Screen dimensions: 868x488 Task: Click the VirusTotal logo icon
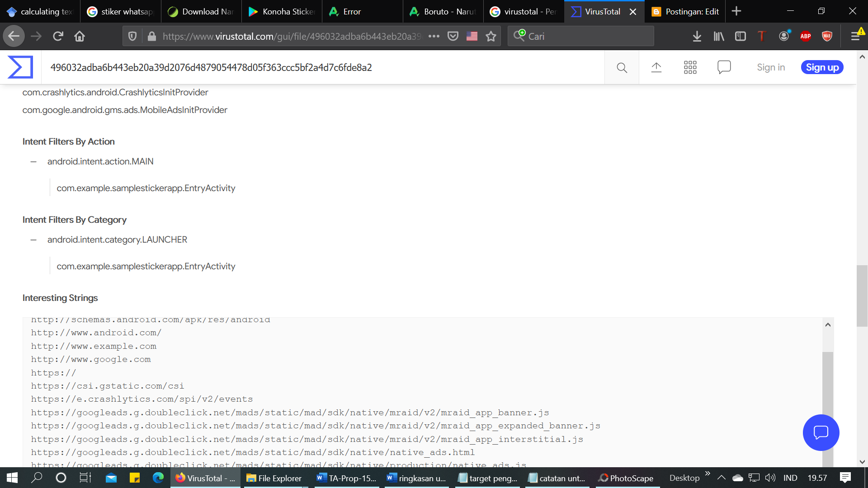[x=20, y=67]
